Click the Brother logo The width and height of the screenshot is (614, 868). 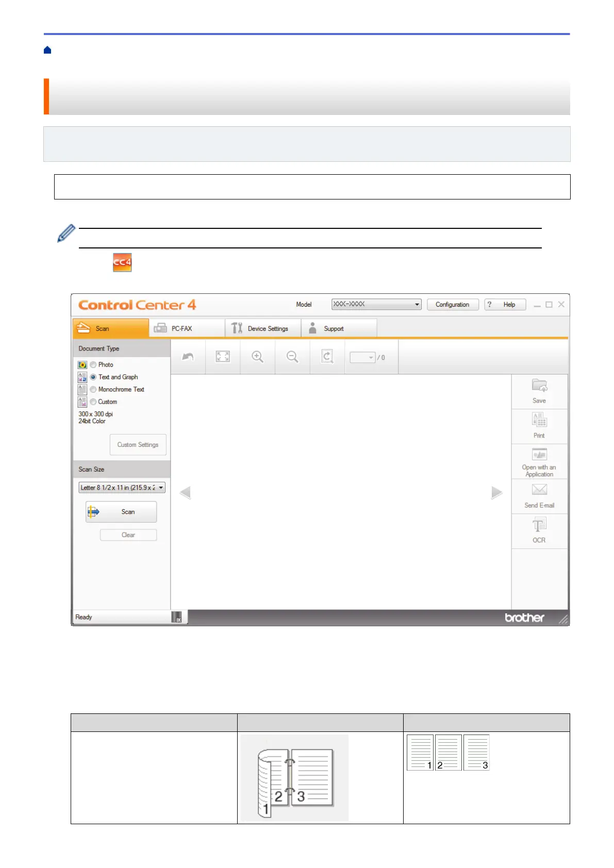click(x=524, y=617)
